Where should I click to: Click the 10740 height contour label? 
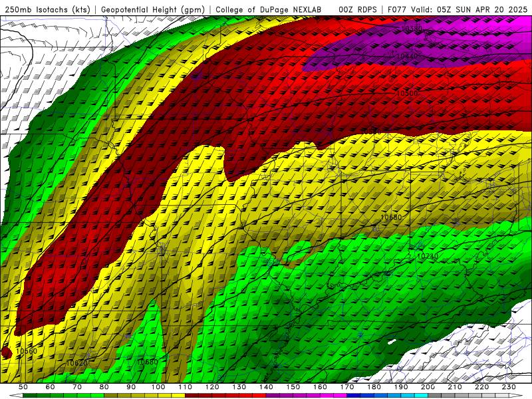point(428,256)
